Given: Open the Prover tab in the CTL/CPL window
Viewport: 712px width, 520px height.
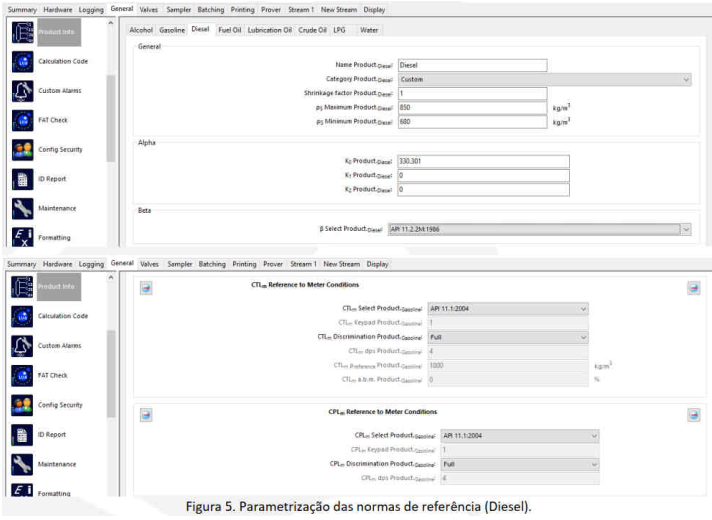Looking at the screenshot, I should click(x=273, y=265).
